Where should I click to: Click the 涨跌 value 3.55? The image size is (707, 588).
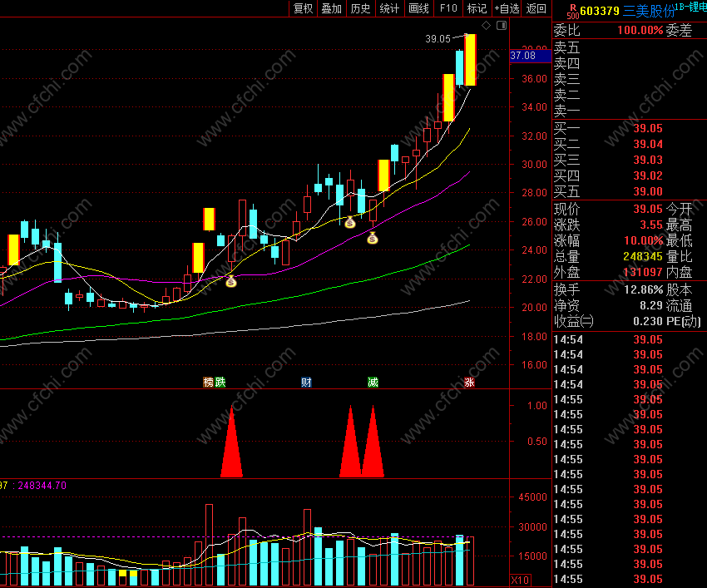coord(651,225)
